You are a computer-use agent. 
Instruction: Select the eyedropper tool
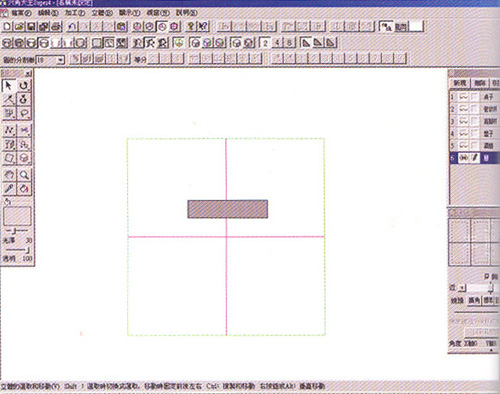click(9, 189)
